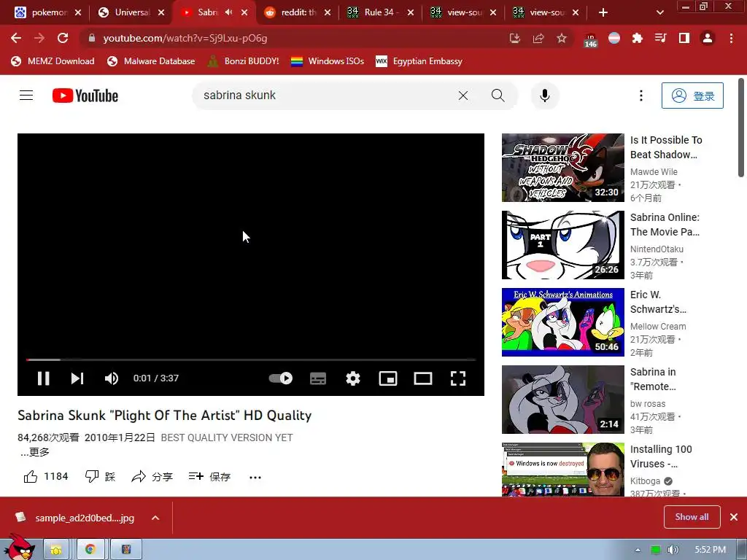The image size is (747, 560).
Task: Open Shadow the Hedgehog video thumbnail
Action: [x=562, y=168]
